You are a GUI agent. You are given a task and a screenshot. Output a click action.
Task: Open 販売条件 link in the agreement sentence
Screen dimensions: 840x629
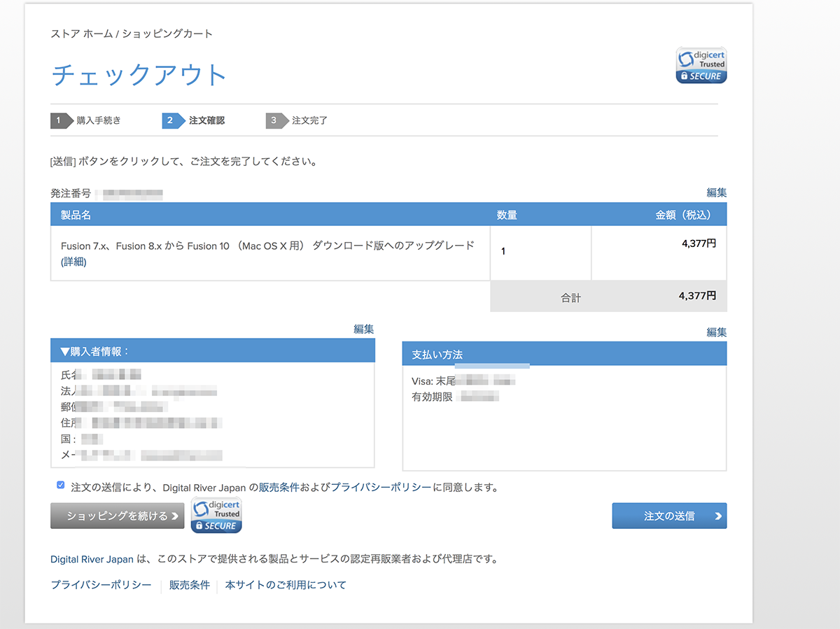[x=279, y=487]
